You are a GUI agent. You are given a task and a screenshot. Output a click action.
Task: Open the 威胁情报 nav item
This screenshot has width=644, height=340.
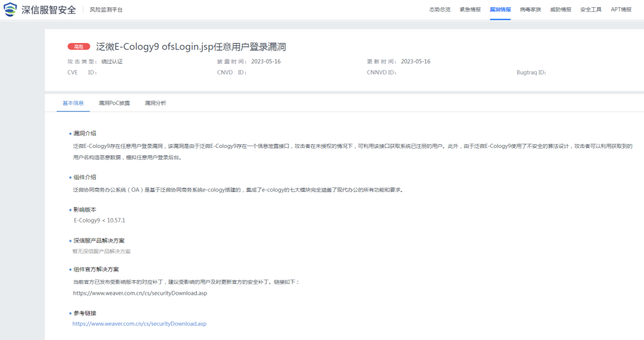click(x=561, y=10)
